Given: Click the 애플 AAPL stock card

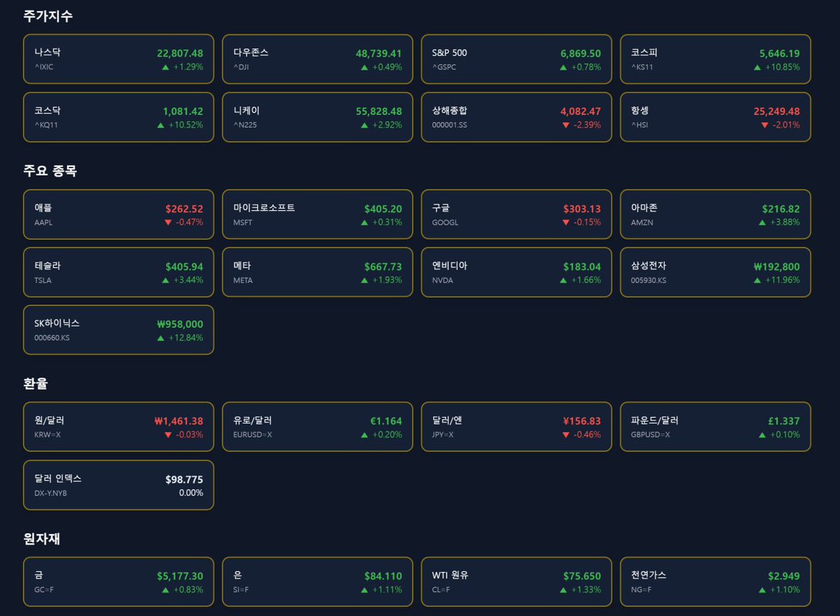Looking at the screenshot, I should tap(118, 214).
